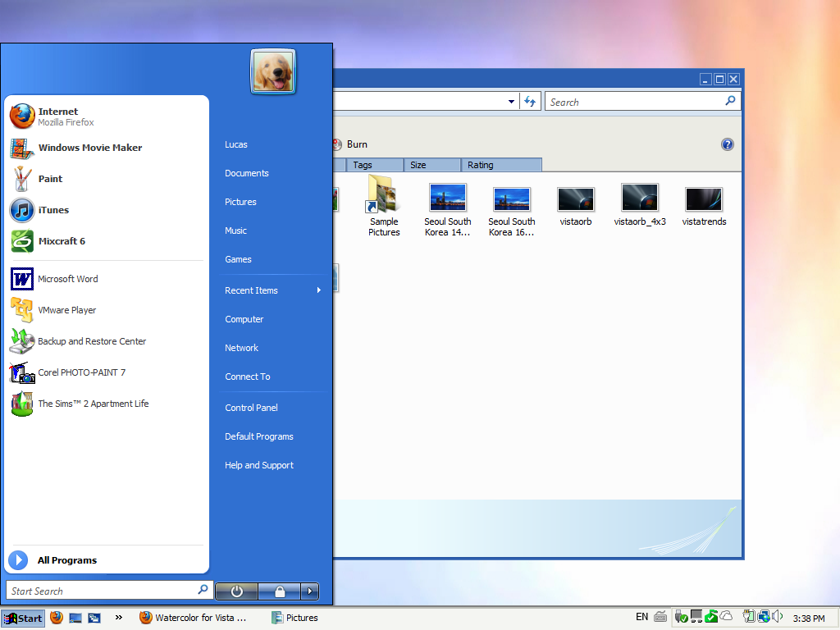
Task: Click the keyboard icon on the language bar
Action: (x=660, y=617)
